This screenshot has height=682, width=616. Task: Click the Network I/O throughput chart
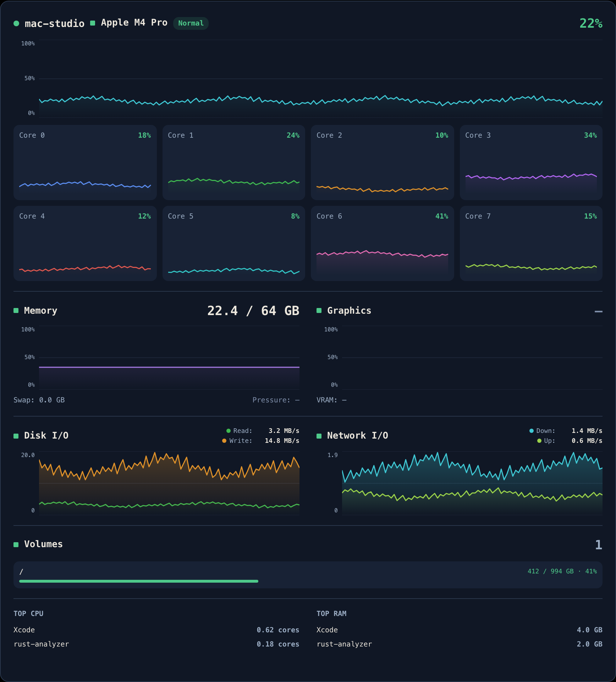coord(472,483)
